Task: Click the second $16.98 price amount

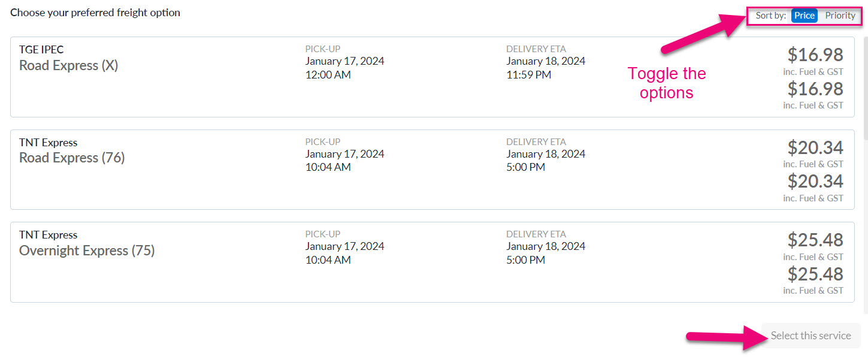Action: 815,89
